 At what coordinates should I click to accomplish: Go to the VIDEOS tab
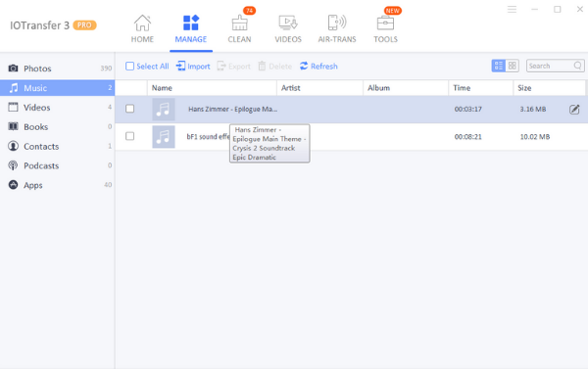tap(288, 28)
